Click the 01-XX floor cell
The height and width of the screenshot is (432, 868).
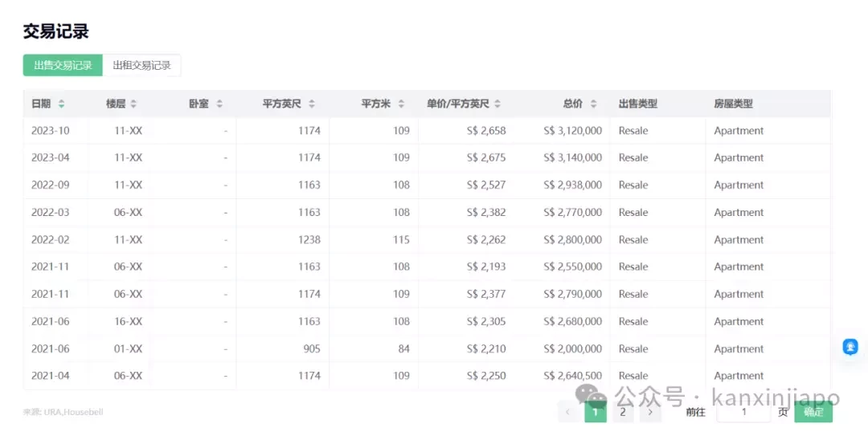(128, 348)
